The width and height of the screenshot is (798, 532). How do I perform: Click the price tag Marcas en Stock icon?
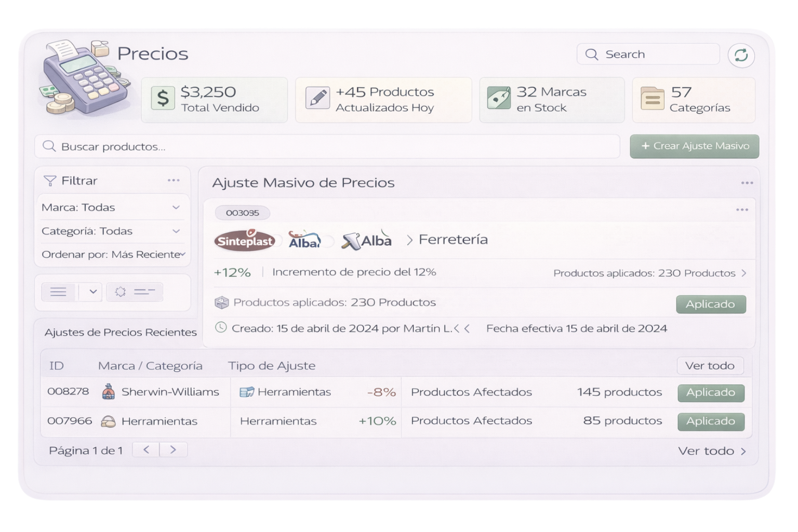click(498, 98)
